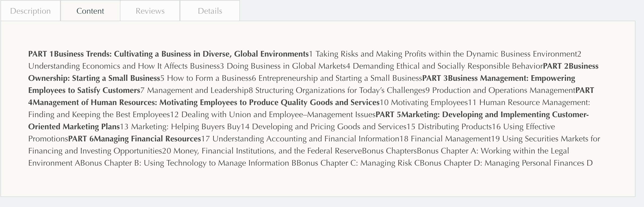This screenshot has height=207, width=644.
Task: Click the 'Ownership: Starting a Small Business' heading
Action: click(x=94, y=78)
